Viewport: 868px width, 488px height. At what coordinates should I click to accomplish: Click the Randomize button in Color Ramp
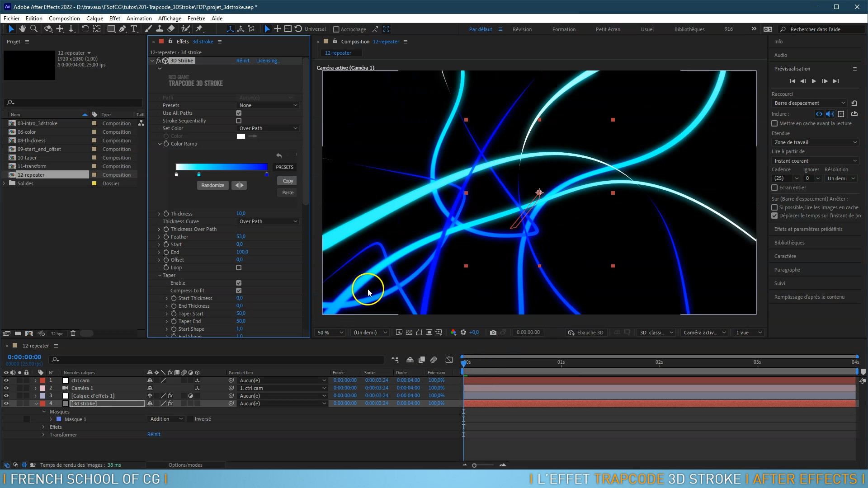click(x=213, y=185)
